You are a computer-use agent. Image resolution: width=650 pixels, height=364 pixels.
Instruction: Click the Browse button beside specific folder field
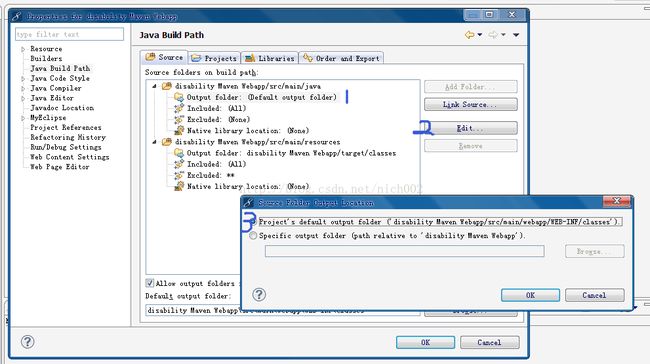pos(594,251)
